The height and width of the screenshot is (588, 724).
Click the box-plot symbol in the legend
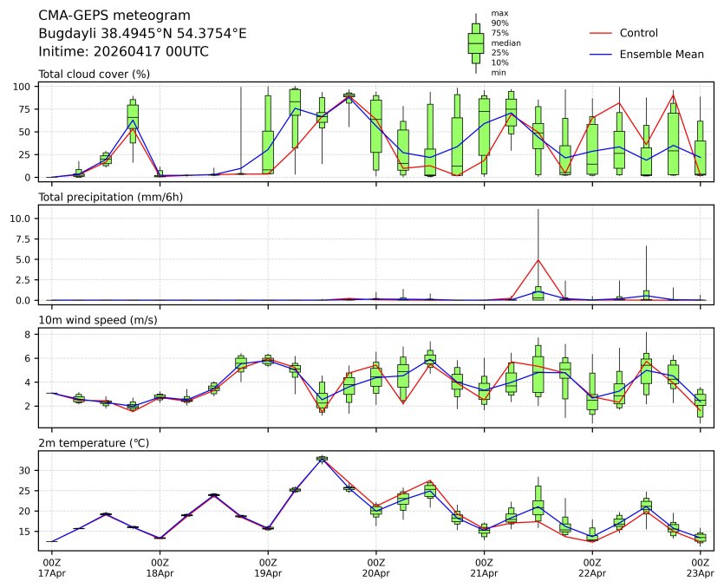(x=475, y=42)
